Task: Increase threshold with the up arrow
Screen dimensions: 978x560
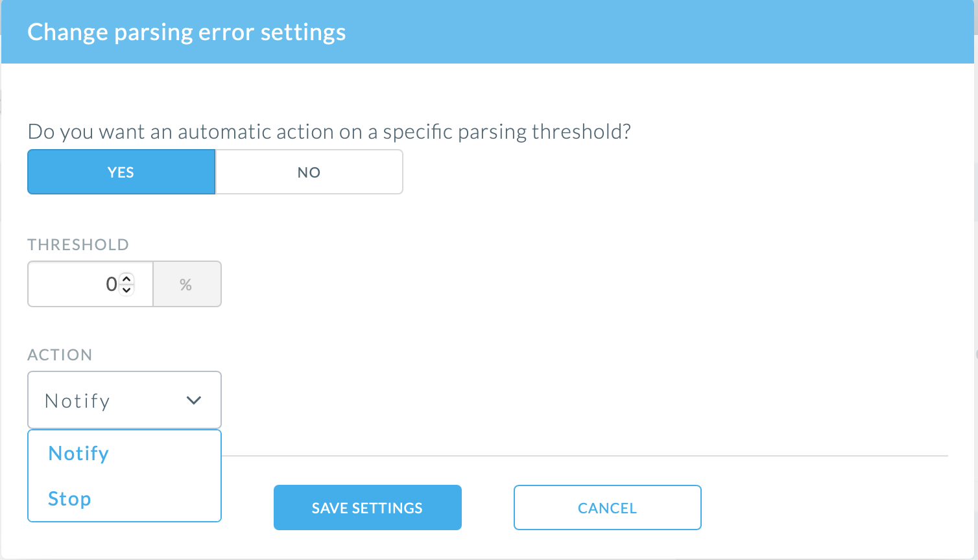Action: pos(127,279)
